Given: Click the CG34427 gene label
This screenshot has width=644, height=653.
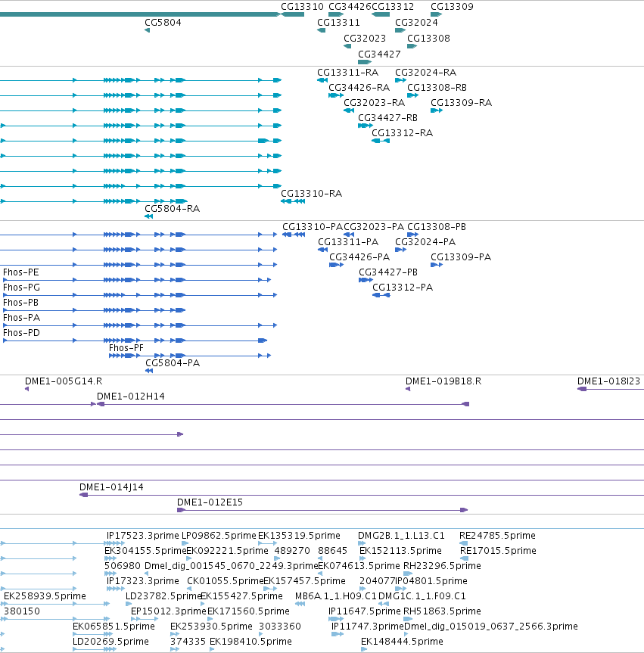Looking at the screenshot, I should tap(379, 54).
